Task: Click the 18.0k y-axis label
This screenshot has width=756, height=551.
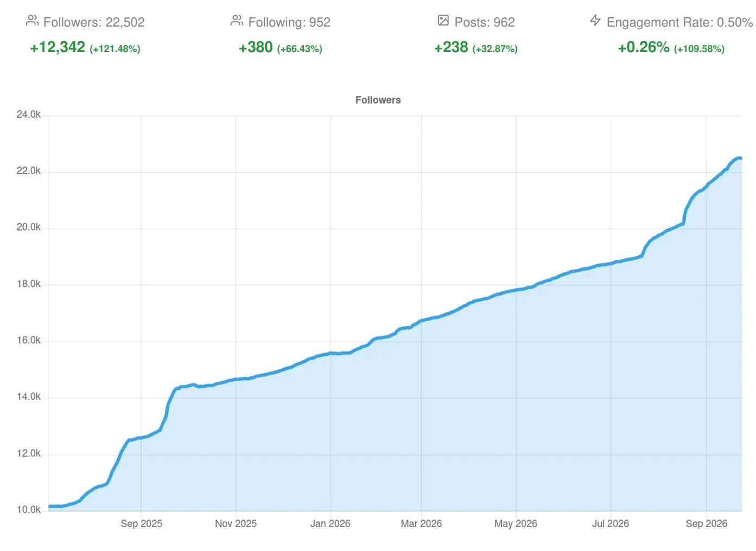Action: (29, 284)
